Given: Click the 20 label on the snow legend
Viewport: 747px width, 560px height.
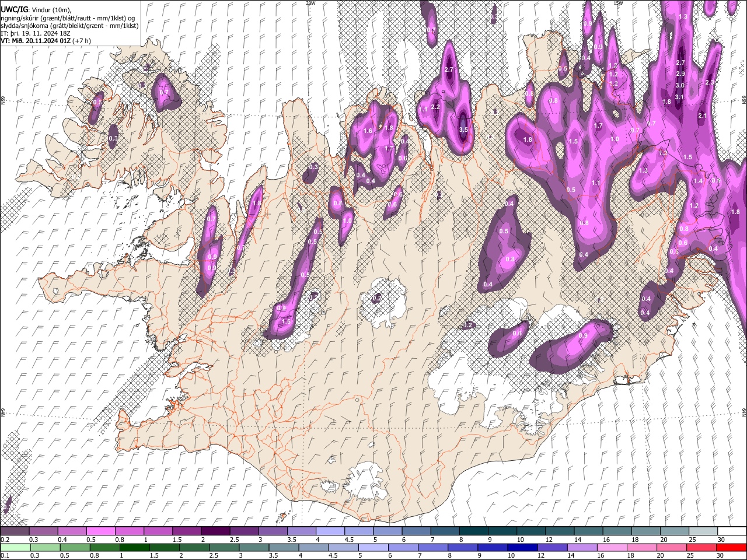Looking at the screenshot, I should coord(664,540).
